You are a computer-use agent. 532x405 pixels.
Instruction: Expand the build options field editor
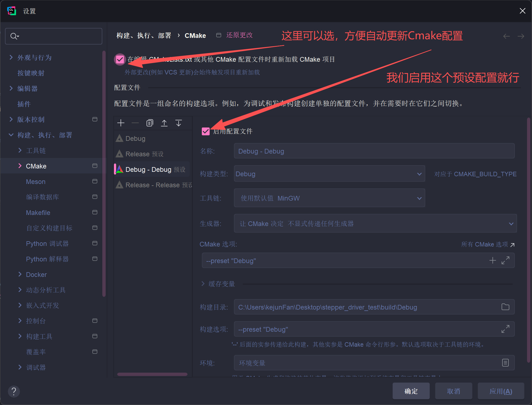point(505,329)
